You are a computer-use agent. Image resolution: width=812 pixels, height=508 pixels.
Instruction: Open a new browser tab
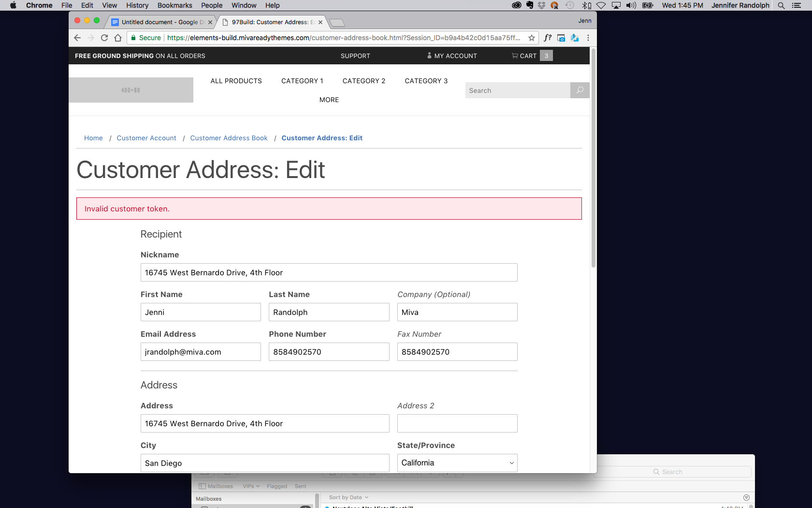pyautogui.click(x=337, y=23)
